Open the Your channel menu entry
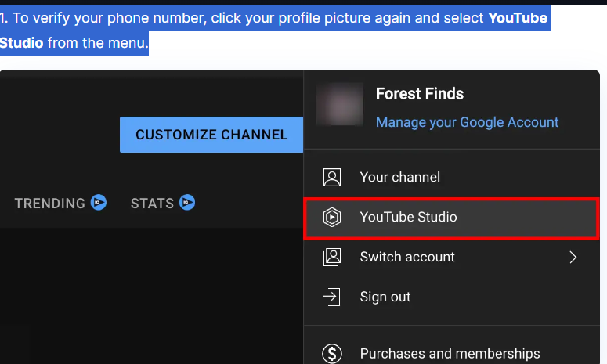This screenshot has width=607, height=364. 452,177
